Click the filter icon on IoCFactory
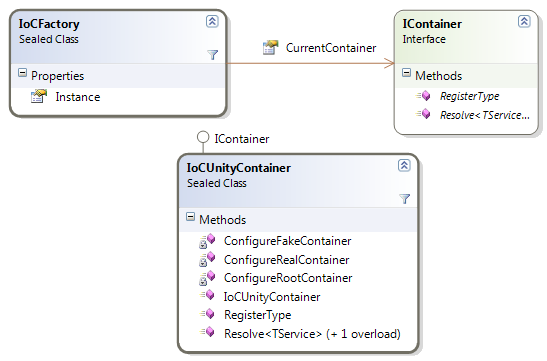The width and height of the screenshot is (547, 361). coord(212,55)
